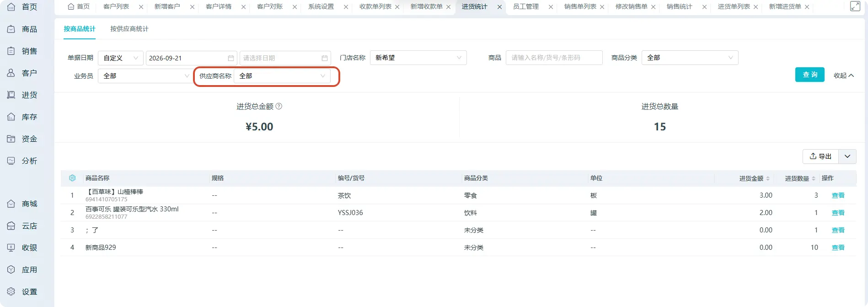The width and height of the screenshot is (868, 307).
Task: Open the 单据日期 range type dropdown
Action: point(121,58)
